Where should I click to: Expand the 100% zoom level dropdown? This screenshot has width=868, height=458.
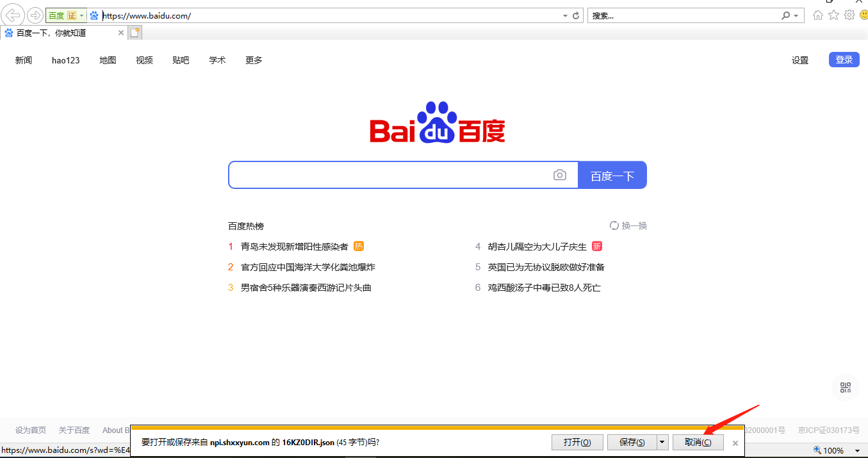coord(857,451)
